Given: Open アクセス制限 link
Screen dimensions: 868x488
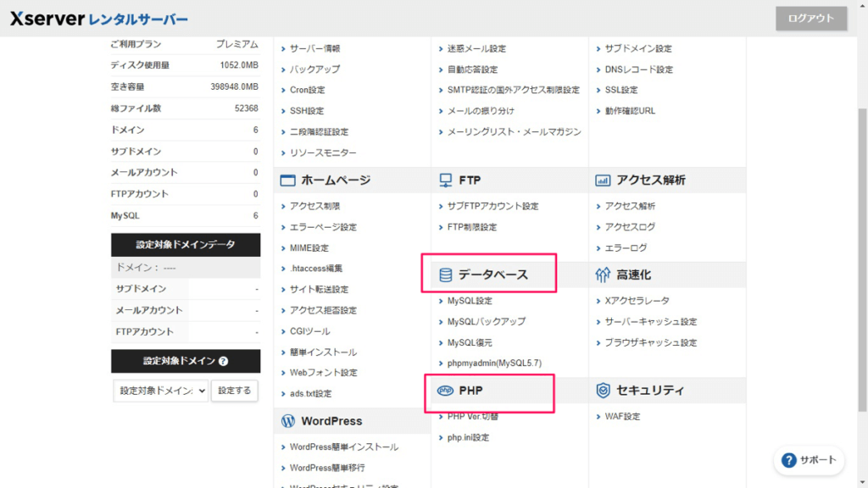Looking at the screenshot, I should pos(315,207).
